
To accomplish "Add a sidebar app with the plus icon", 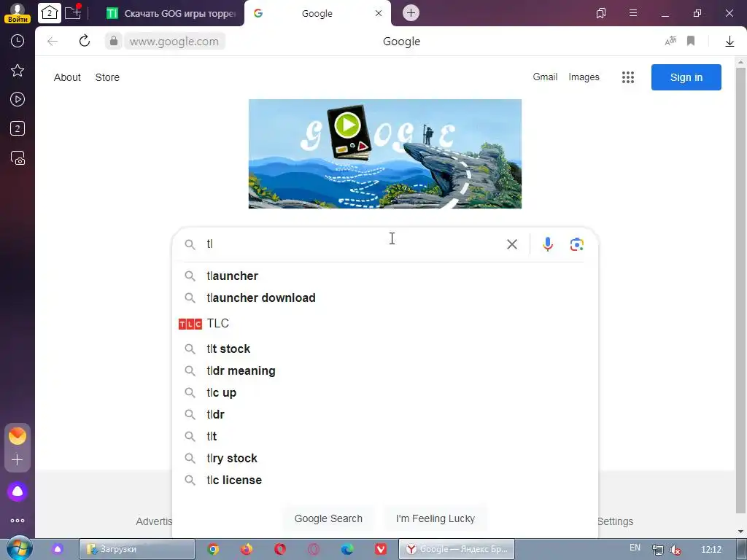I will tap(18, 459).
